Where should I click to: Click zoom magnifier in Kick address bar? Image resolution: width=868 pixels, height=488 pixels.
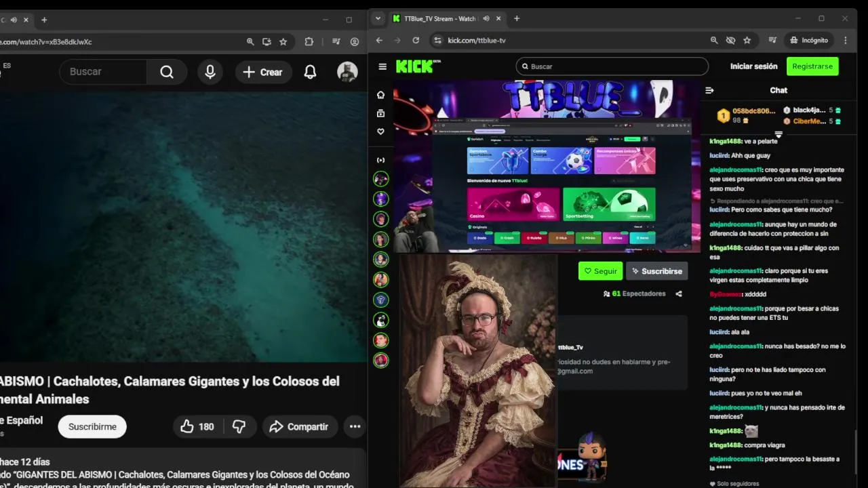click(x=714, y=40)
